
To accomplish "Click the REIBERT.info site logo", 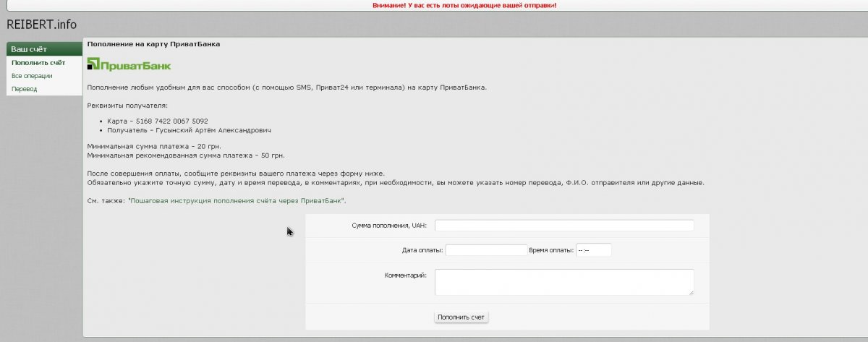I will tap(41, 25).
